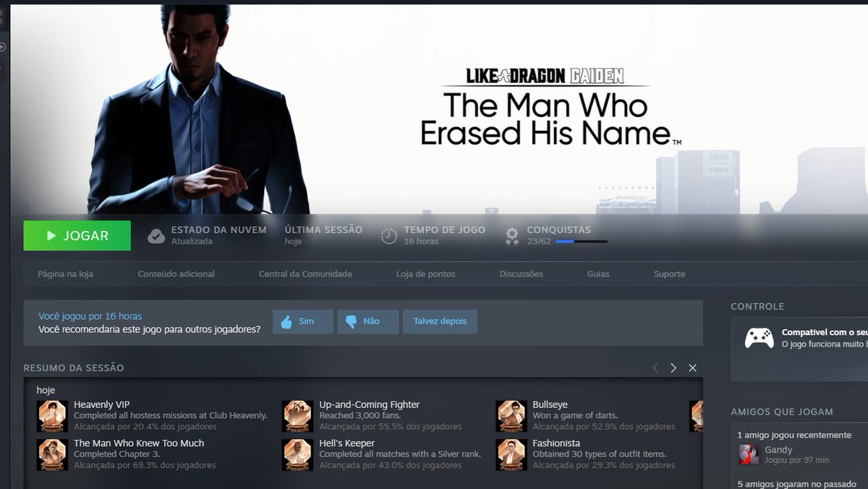
Task: Click Bullseye achievement icon
Action: pyautogui.click(x=511, y=416)
